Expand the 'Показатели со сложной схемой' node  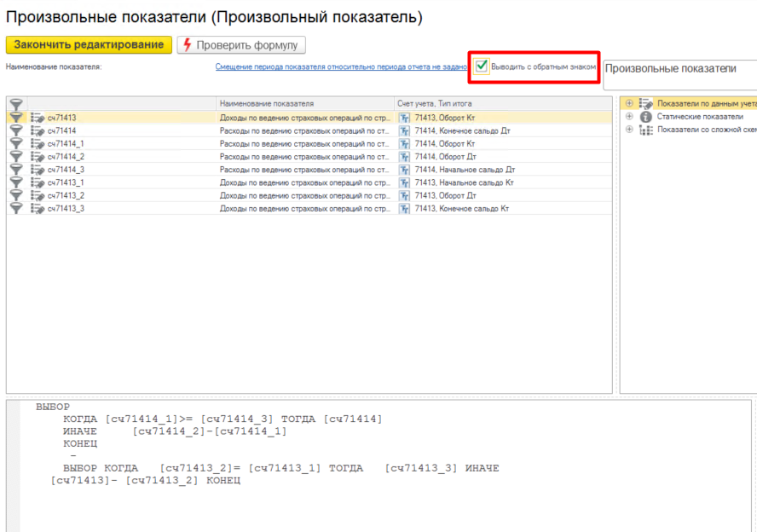tap(629, 130)
